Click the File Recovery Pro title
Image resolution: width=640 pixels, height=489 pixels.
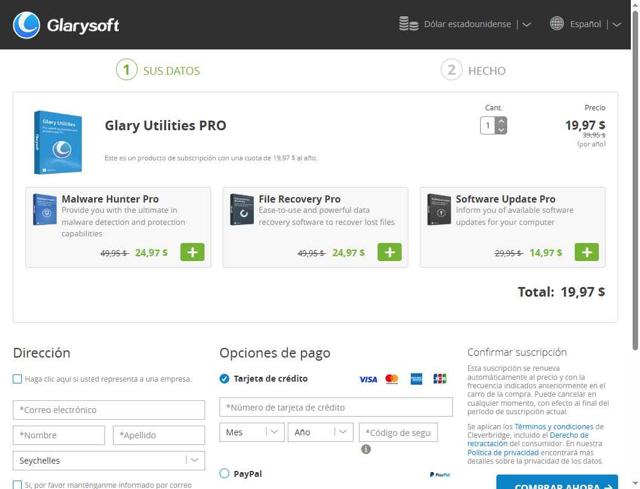(x=300, y=199)
